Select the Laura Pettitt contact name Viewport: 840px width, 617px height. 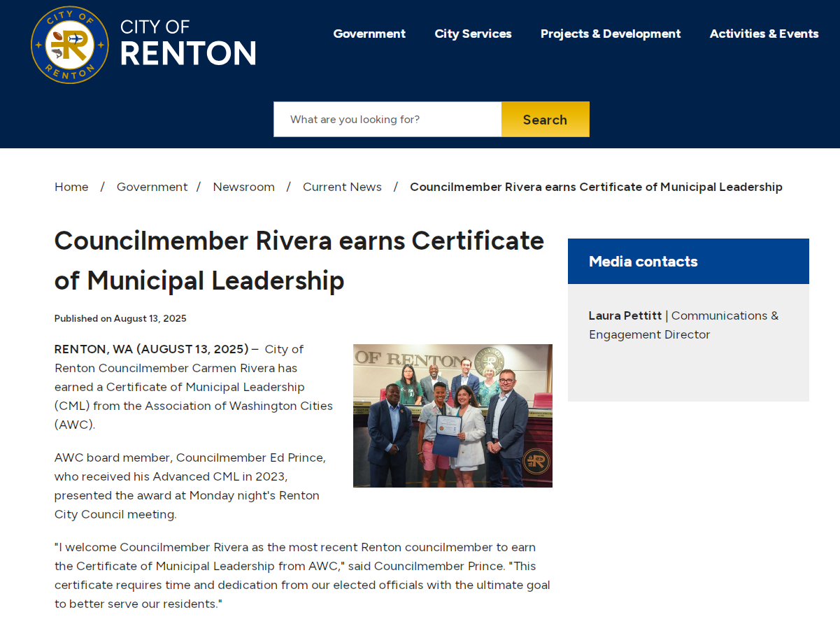point(625,315)
